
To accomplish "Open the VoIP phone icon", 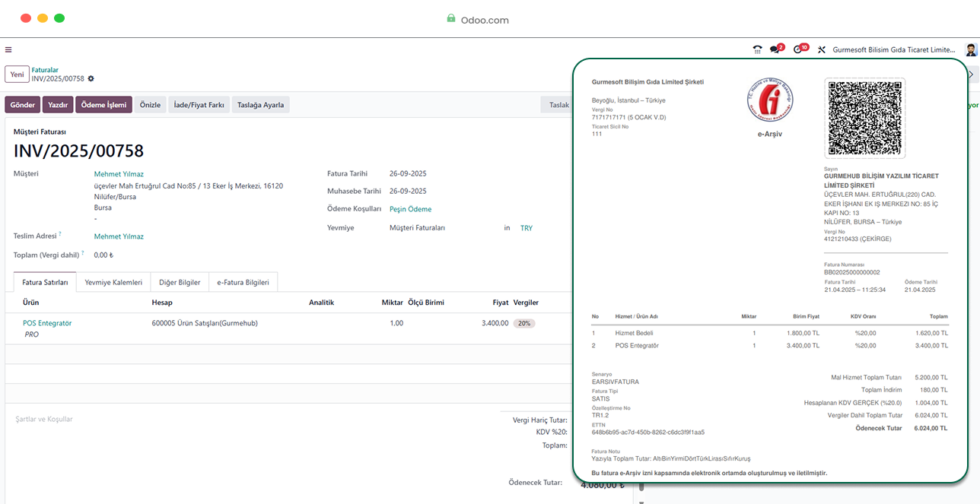I will [757, 50].
